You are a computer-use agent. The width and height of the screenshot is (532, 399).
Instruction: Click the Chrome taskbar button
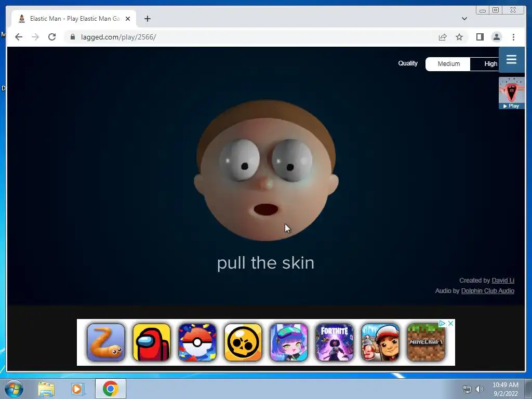click(110, 389)
